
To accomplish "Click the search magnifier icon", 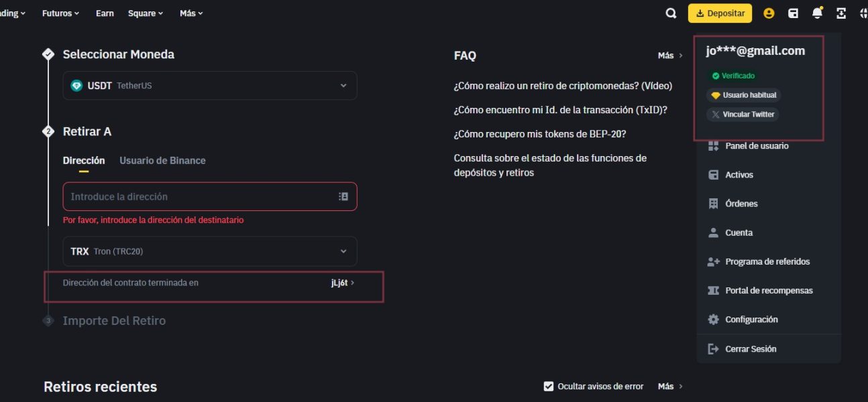I will tap(671, 13).
